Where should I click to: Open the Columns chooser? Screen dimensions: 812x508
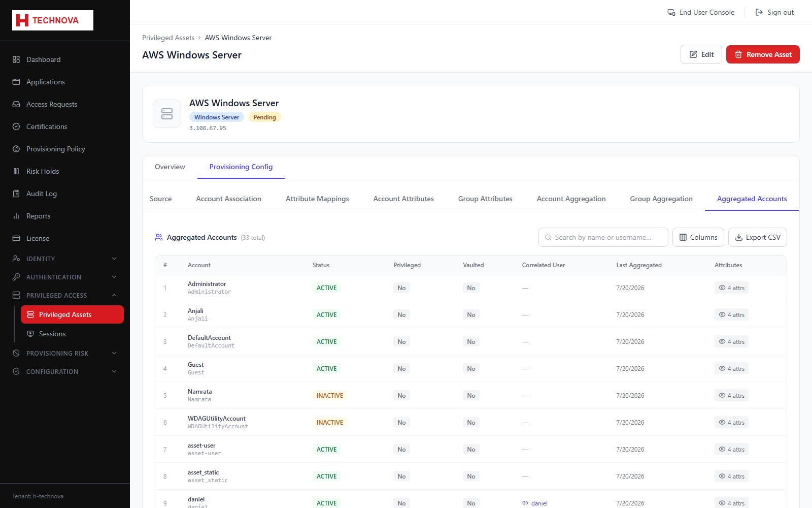tap(698, 237)
